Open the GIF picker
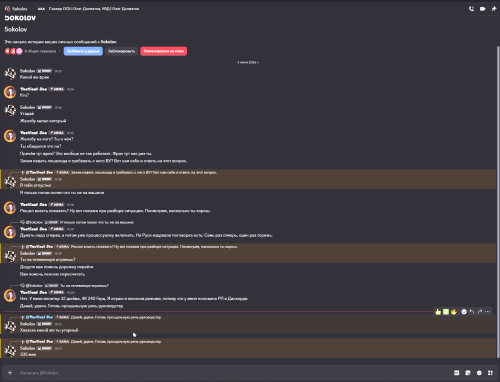This screenshot has height=382, width=500. tap(457, 373)
